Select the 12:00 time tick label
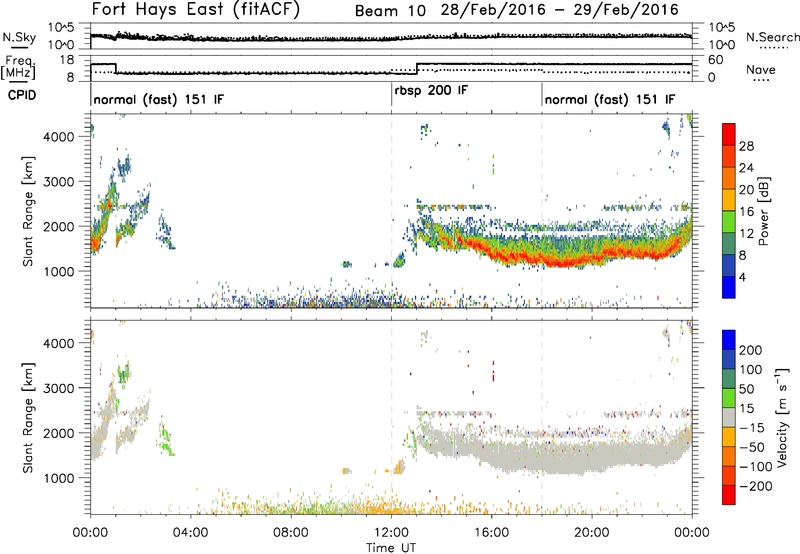This screenshot has height=554, width=800. click(x=391, y=533)
